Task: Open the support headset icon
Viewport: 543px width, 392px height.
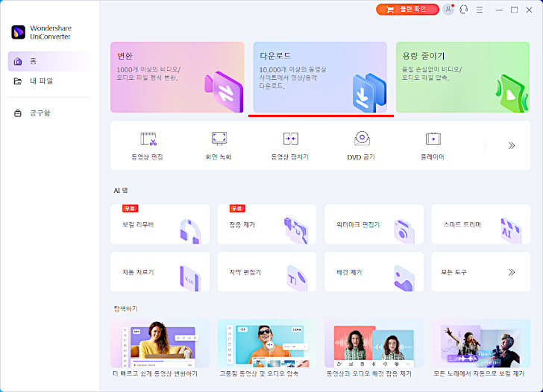Action: tap(464, 10)
